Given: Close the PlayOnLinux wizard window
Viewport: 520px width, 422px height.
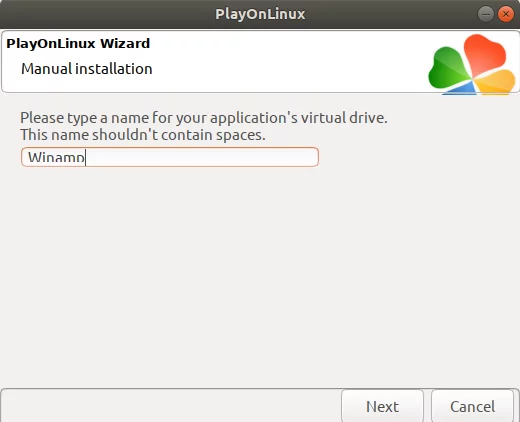Looking at the screenshot, I should coord(506,14).
